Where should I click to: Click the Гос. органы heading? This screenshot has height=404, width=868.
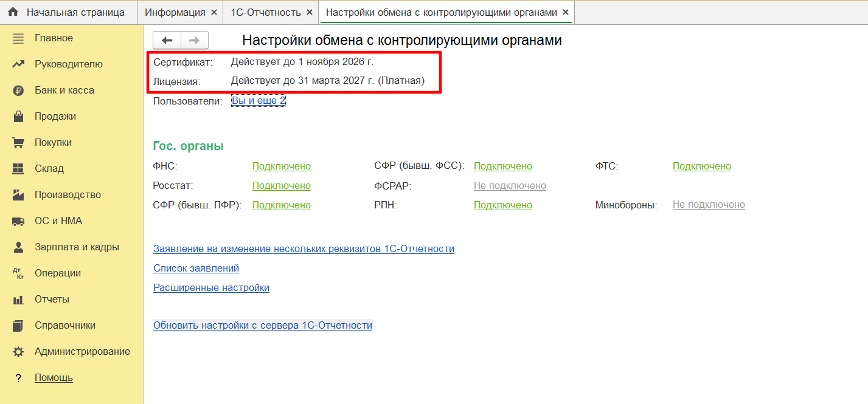[x=189, y=146]
